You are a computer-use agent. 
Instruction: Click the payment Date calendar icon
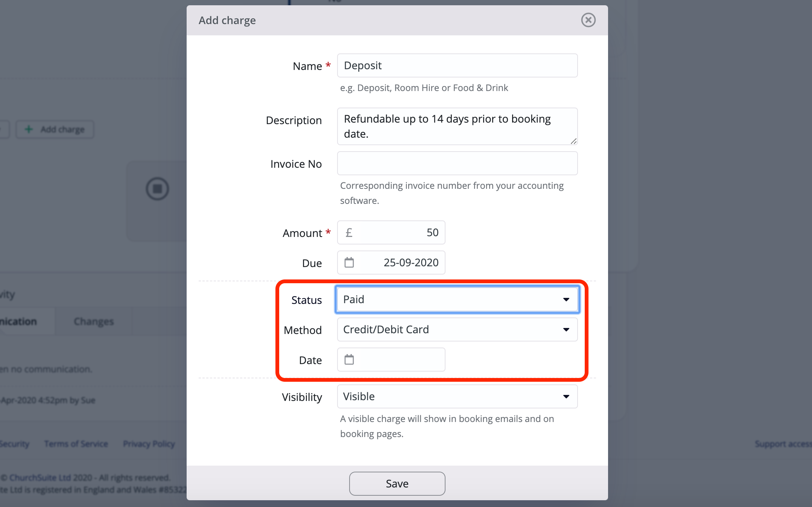pyautogui.click(x=349, y=359)
